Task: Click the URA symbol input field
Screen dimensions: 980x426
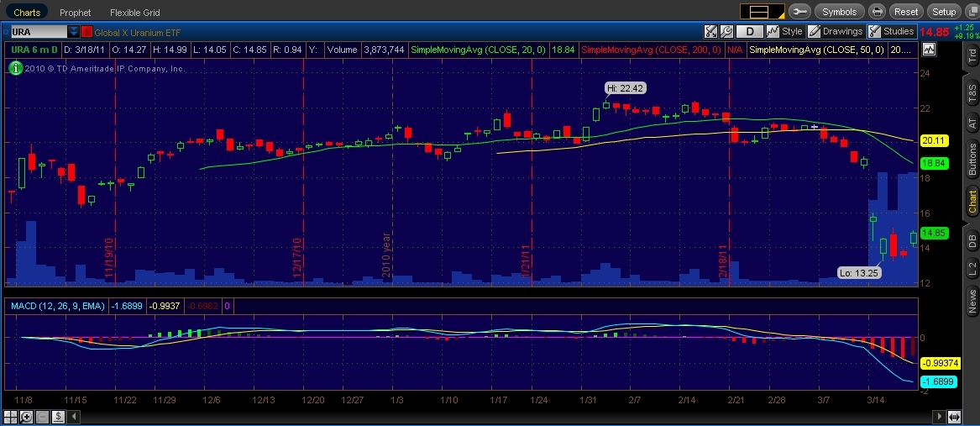Action: [x=39, y=31]
